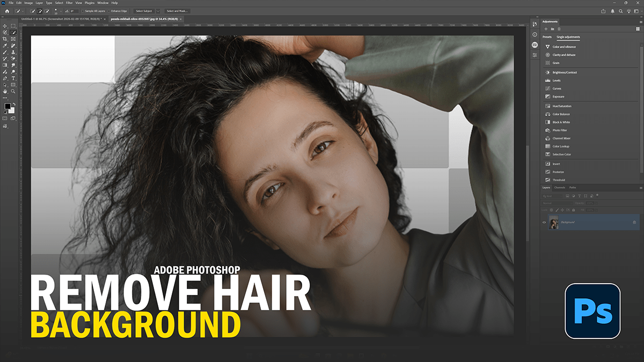
Task: Open the Opacity value dropdown
Action: [x=596, y=203]
